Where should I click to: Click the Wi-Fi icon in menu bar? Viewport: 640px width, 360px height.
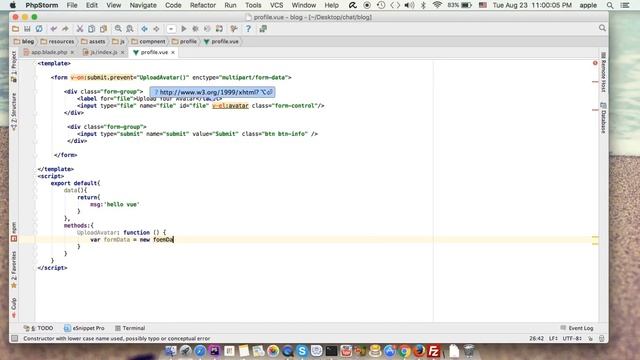click(x=437, y=5)
